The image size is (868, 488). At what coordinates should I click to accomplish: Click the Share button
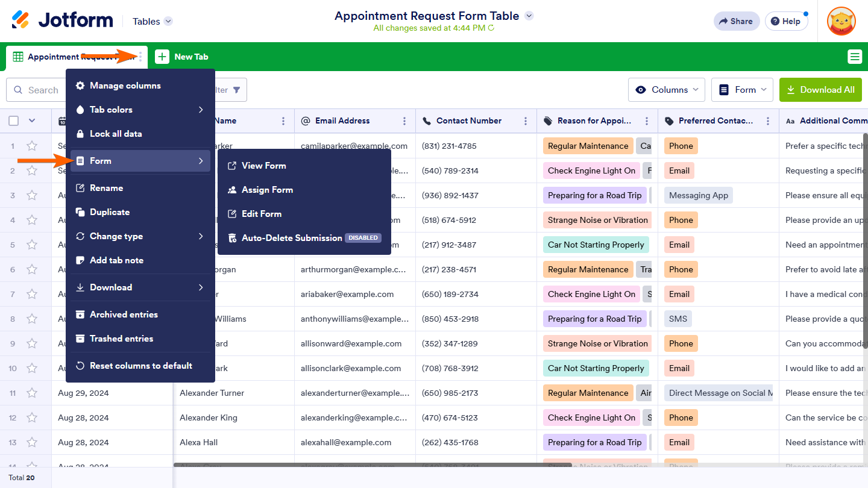pos(735,21)
